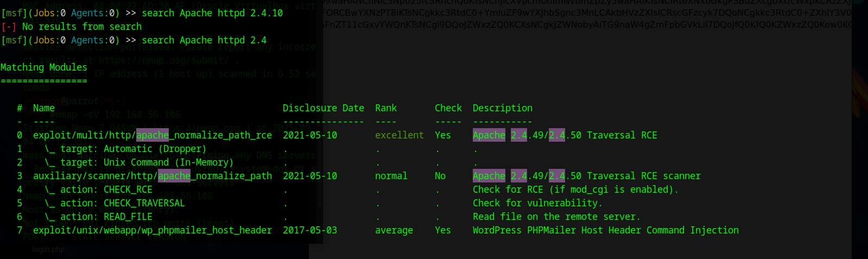
Task: Click 'target: Unix Command (In-Memory)' row
Action: point(139,162)
